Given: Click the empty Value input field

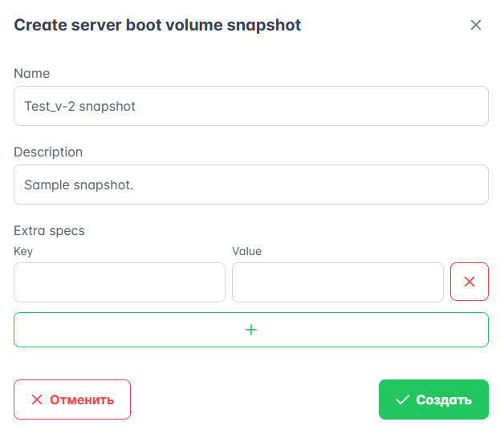Looking at the screenshot, I should click(338, 282).
